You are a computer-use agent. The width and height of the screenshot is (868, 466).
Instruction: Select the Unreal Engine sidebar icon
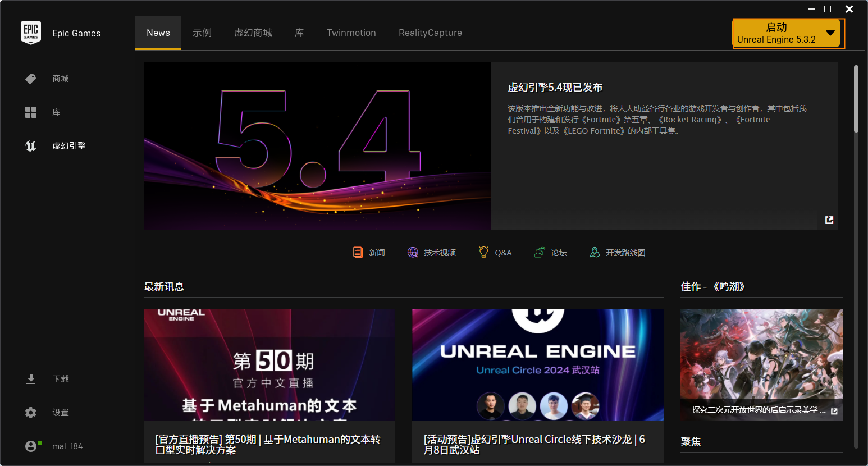tap(31, 146)
